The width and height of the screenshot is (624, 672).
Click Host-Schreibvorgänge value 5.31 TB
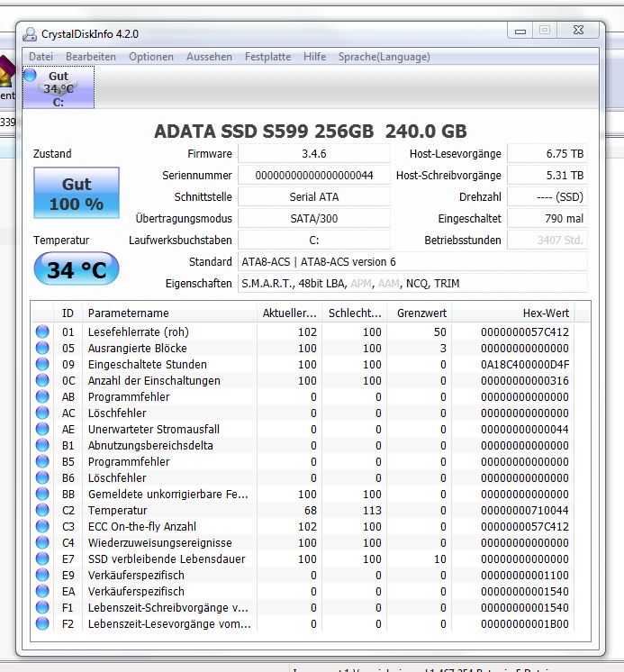[547, 176]
